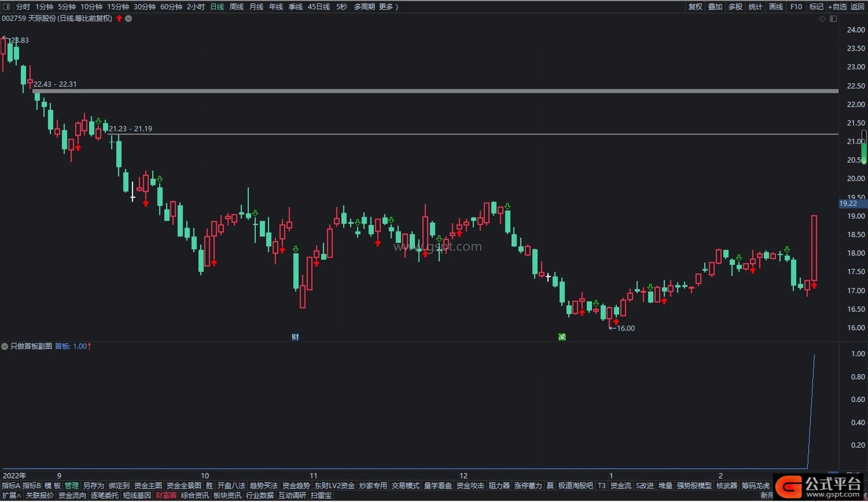Open the 扫雷宝 tab
Viewport: 868px width, 502px height.
pos(321,496)
